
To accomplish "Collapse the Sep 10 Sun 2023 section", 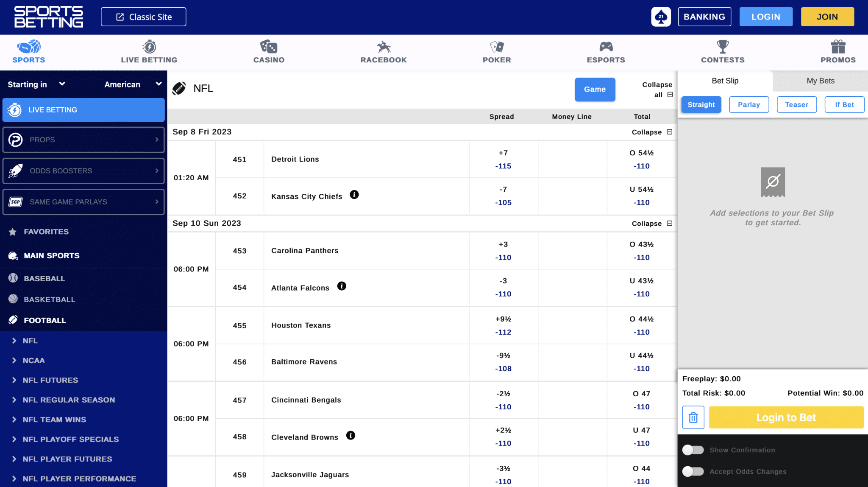I will tap(652, 223).
